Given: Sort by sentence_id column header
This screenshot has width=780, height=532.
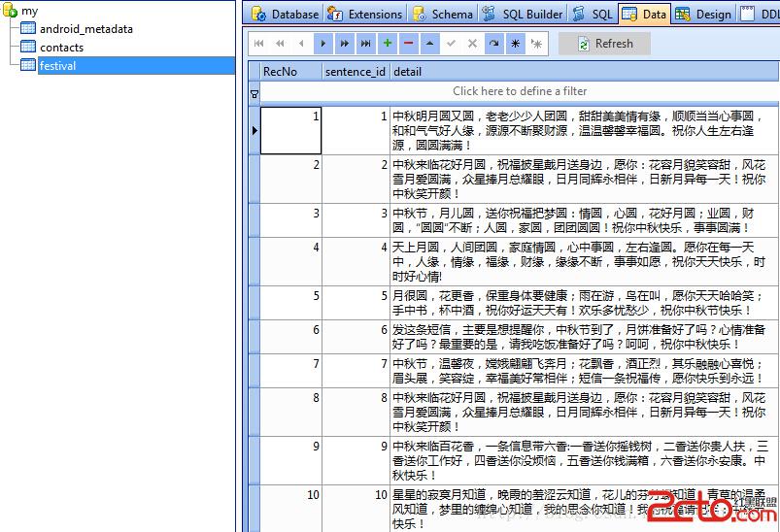Looking at the screenshot, I should click(x=356, y=72).
